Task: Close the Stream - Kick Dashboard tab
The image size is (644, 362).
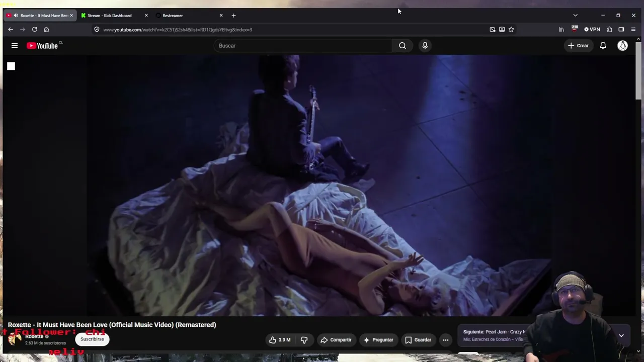Action: coord(146,16)
